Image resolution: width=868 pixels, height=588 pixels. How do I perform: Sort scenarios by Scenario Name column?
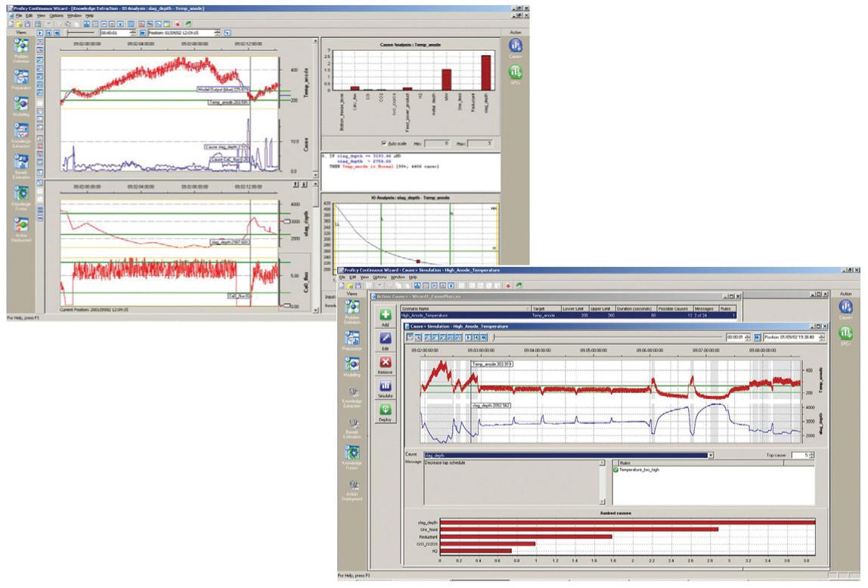(x=465, y=308)
